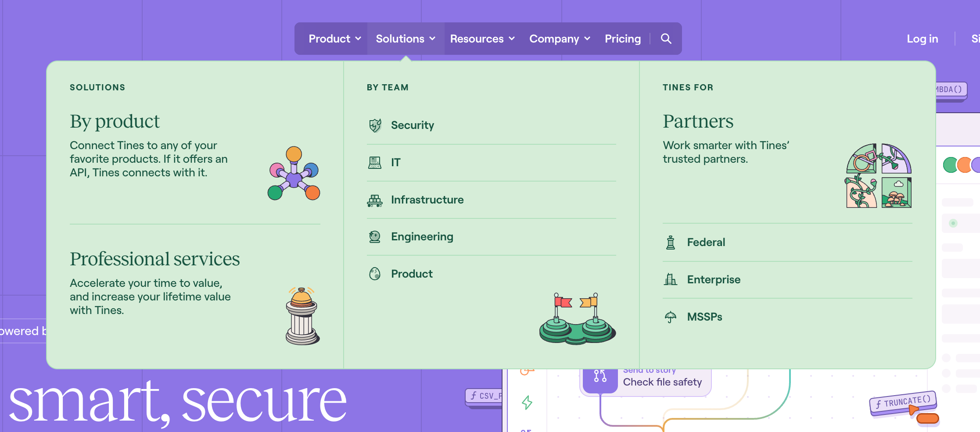
Task: Expand the Product dropdown menu
Action: [x=334, y=39]
